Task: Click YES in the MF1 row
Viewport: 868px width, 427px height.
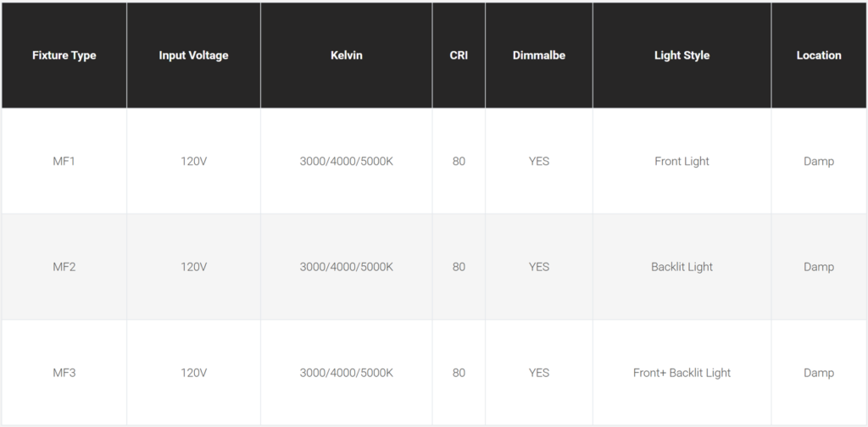Action: tap(539, 161)
